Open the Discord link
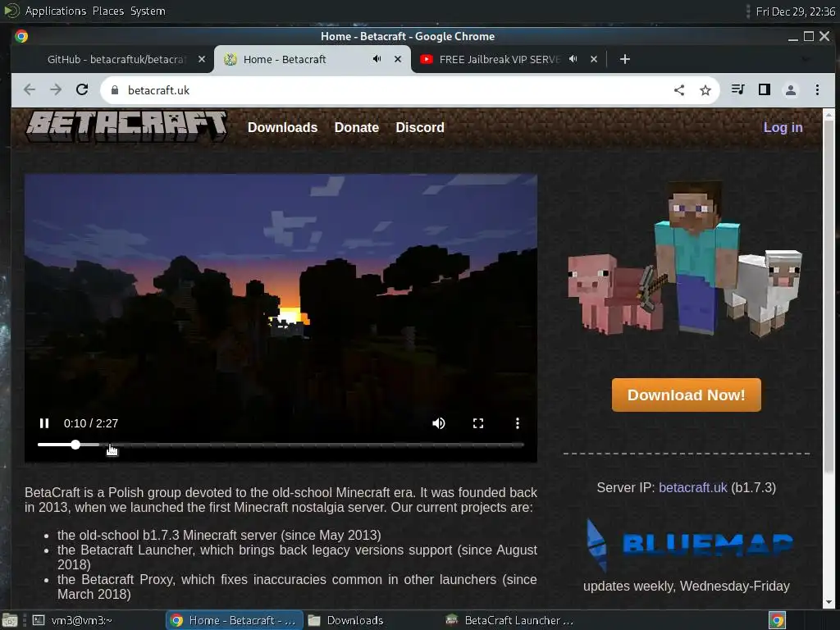The image size is (840, 630). pos(419,127)
